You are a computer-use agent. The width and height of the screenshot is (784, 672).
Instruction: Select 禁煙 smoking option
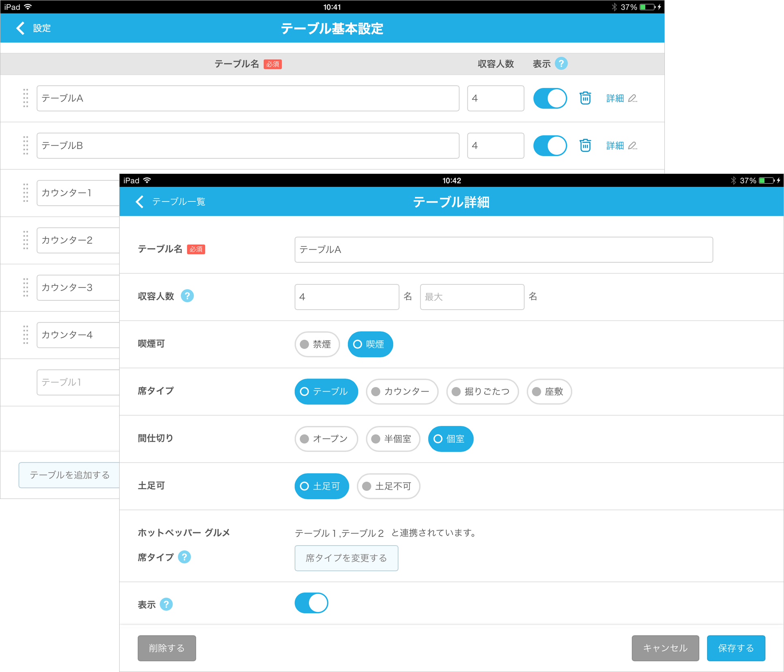pyautogui.click(x=317, y=344)
